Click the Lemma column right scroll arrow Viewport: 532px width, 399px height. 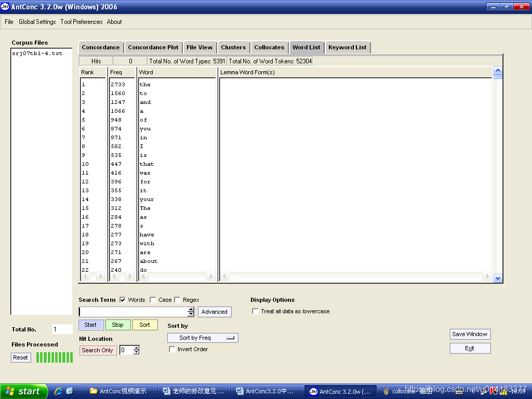coord(487,276)
